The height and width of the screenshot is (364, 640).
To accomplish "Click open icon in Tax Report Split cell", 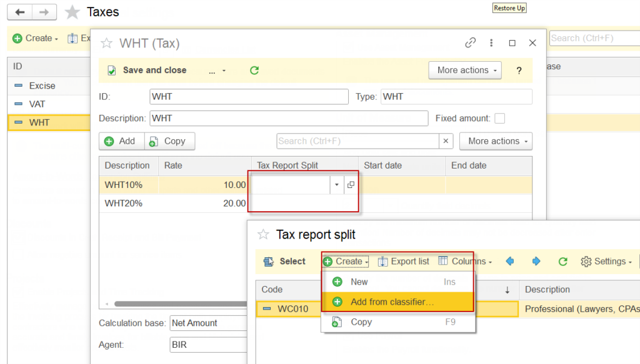I will (351, 185).
